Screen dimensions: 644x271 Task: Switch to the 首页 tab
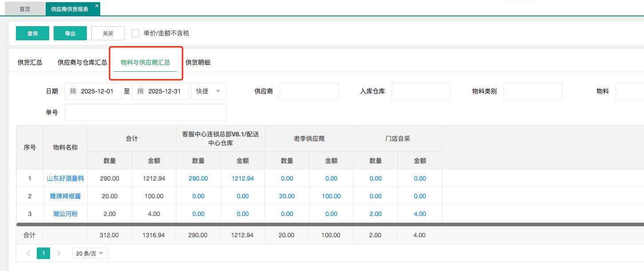[25, 9]
